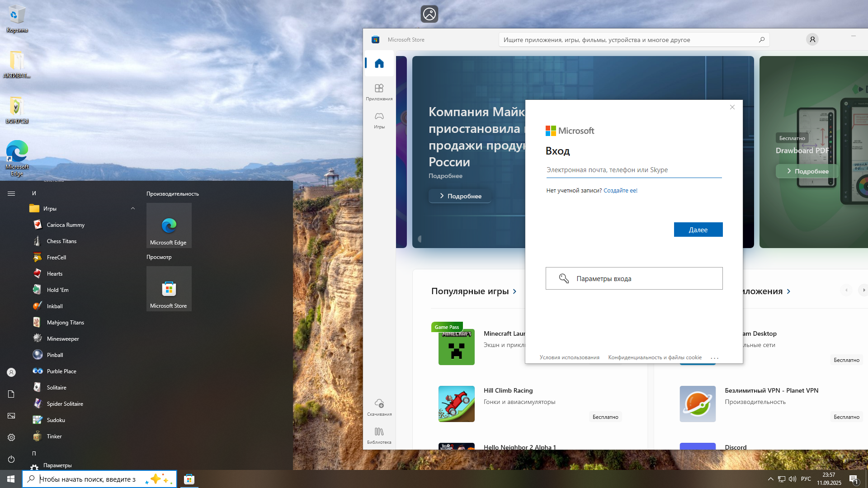Launch Chess Titans from the Start menu

point(81,241)
